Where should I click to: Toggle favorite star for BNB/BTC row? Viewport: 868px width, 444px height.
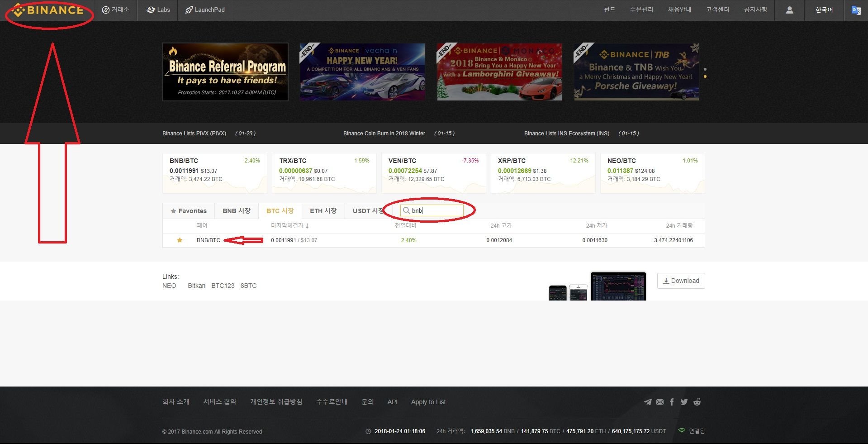pyautogui.click(x=180, y=240)
